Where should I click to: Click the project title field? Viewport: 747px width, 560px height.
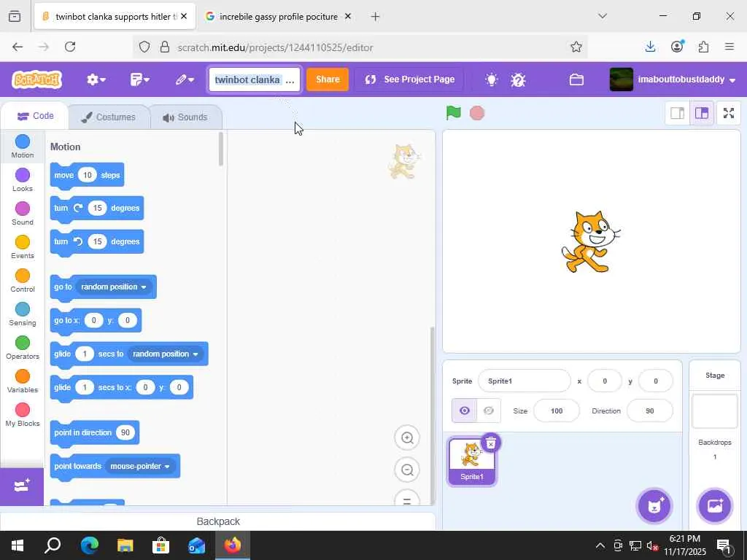tap(255, 79)
